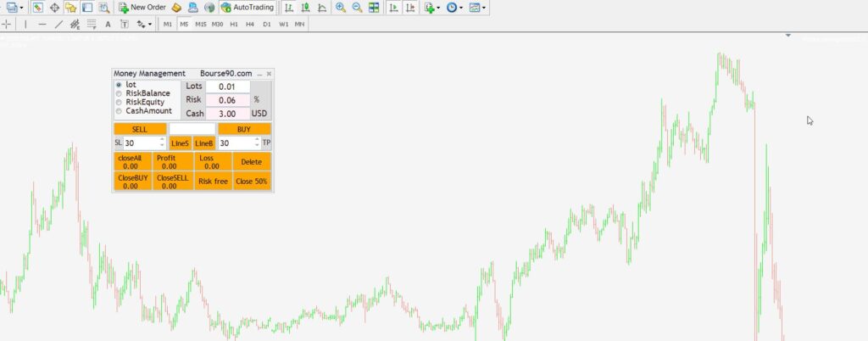Viewport: 868px width, 341px height.
Task: Click the Cash field showing 3.00
Action: pyautogui.click(x=227, y=114)
